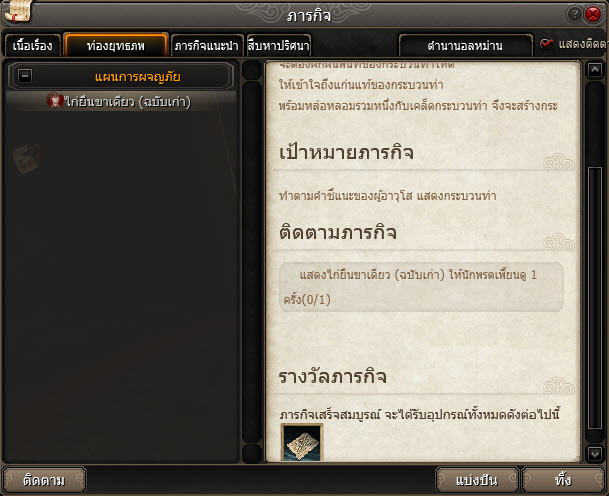Switch to the เนื้อเรื่อง tab

[33, 46]
